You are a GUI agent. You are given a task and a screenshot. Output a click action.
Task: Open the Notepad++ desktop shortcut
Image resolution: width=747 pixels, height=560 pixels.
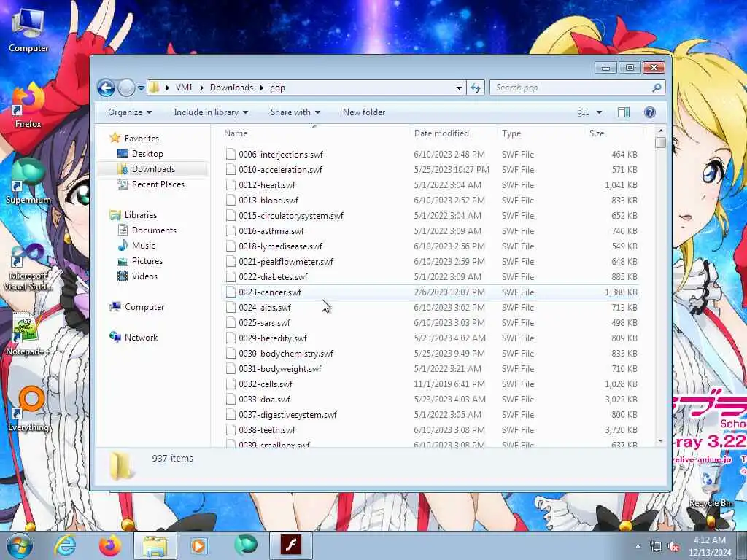(27, 333)
